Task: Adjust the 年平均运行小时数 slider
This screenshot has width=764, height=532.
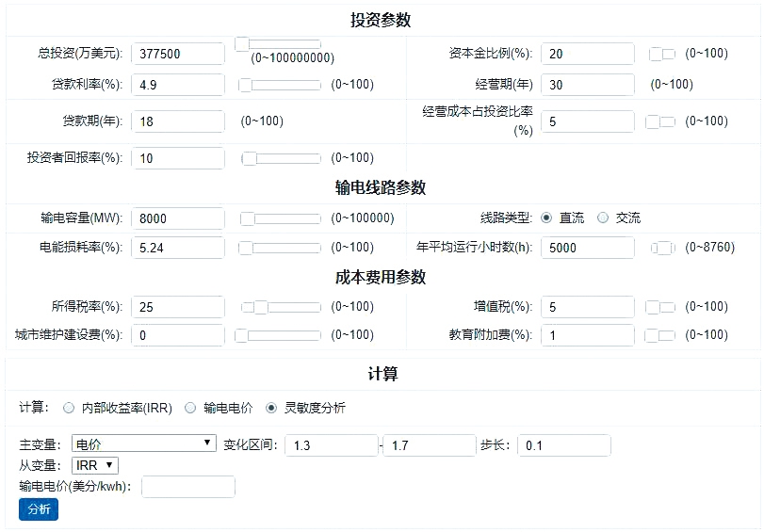Action: [663, 248]
